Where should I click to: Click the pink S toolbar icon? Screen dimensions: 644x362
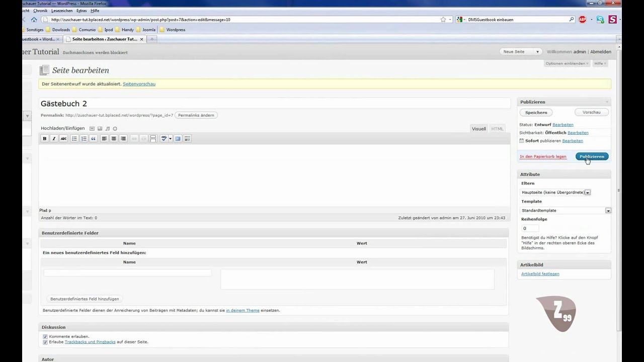click(x=612, y=20)
